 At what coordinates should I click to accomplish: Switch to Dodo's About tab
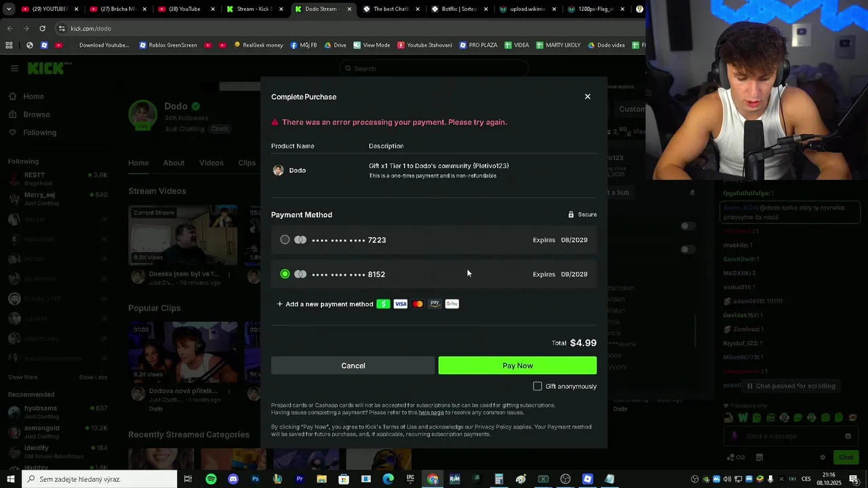pyautogui.click(x=174, y=163)
